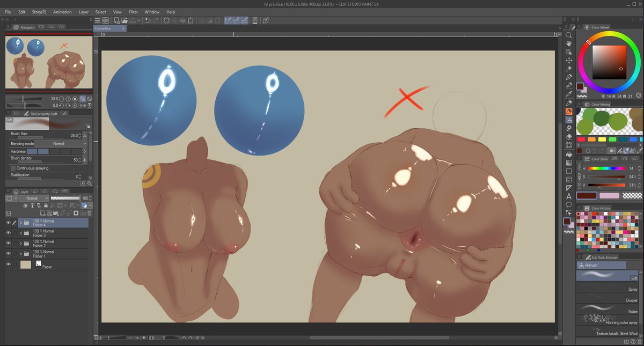Select Texture brush: Steel Wool sub tool
This screenshot has height=346, width=644.
pyautogui.click(x=608, y=332)
